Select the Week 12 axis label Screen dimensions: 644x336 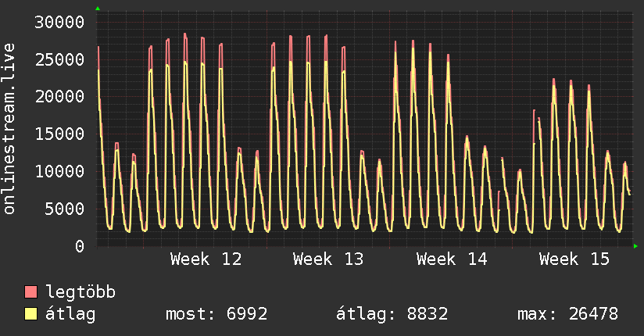tap(206, 259)
